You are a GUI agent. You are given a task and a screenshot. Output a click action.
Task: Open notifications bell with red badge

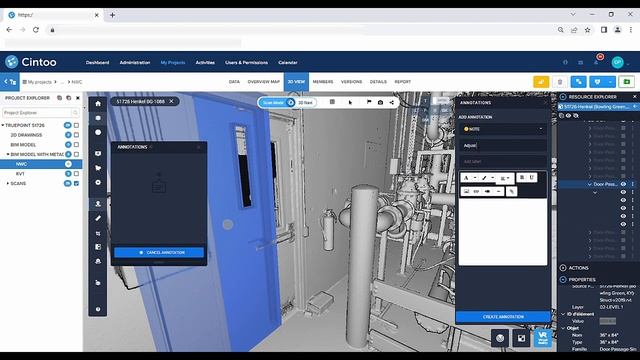tap(596, 62)
